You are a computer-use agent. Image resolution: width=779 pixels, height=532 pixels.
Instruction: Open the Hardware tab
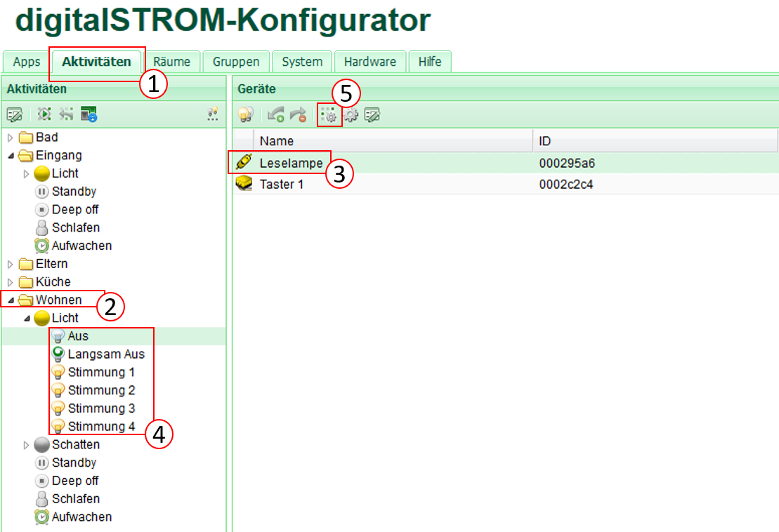click(369, 62)
